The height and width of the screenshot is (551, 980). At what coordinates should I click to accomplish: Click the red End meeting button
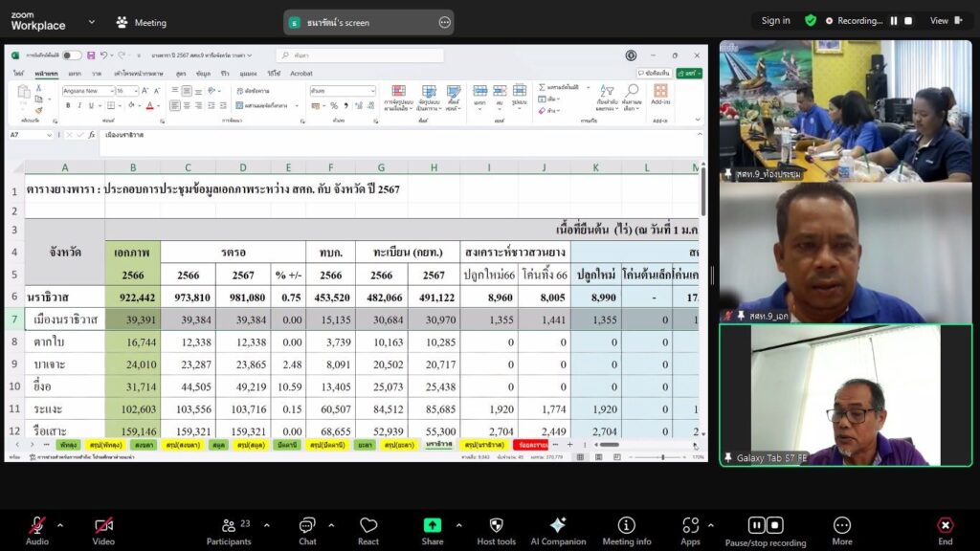[945, 525]
